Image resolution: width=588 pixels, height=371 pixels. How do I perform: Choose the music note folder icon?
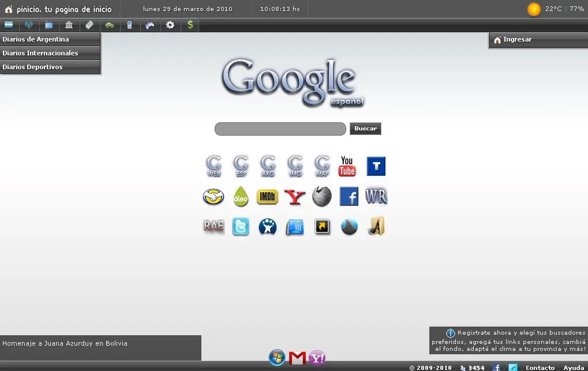(376, 226)
